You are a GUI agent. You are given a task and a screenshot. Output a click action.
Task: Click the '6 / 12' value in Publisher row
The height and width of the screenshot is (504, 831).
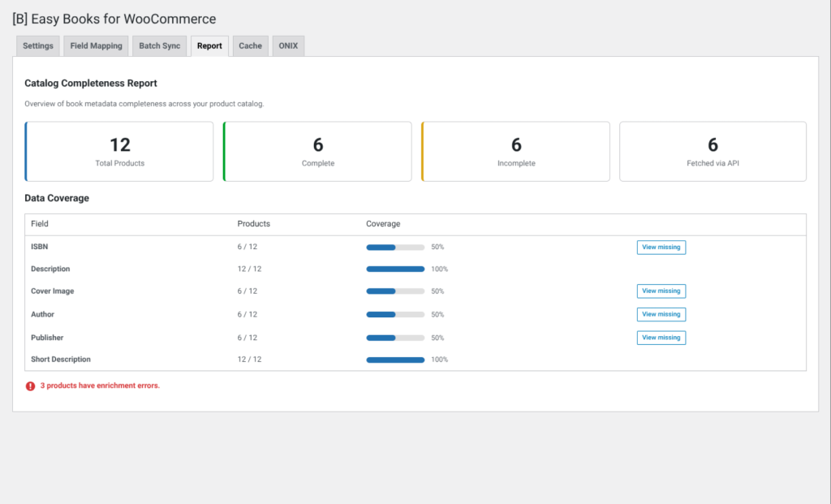click(248, 338)
